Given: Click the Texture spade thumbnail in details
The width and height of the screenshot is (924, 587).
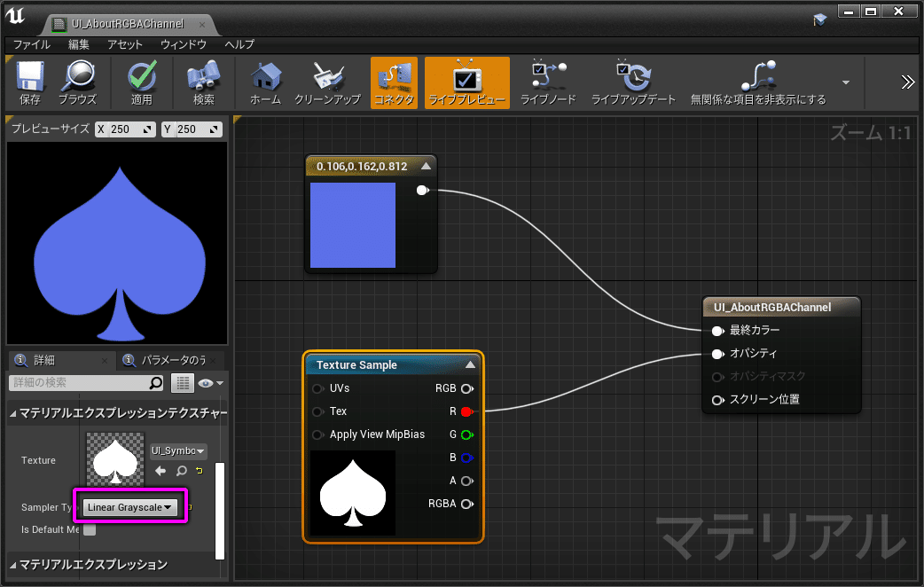Looking at the screenshot, I should (x=115, y=459).
